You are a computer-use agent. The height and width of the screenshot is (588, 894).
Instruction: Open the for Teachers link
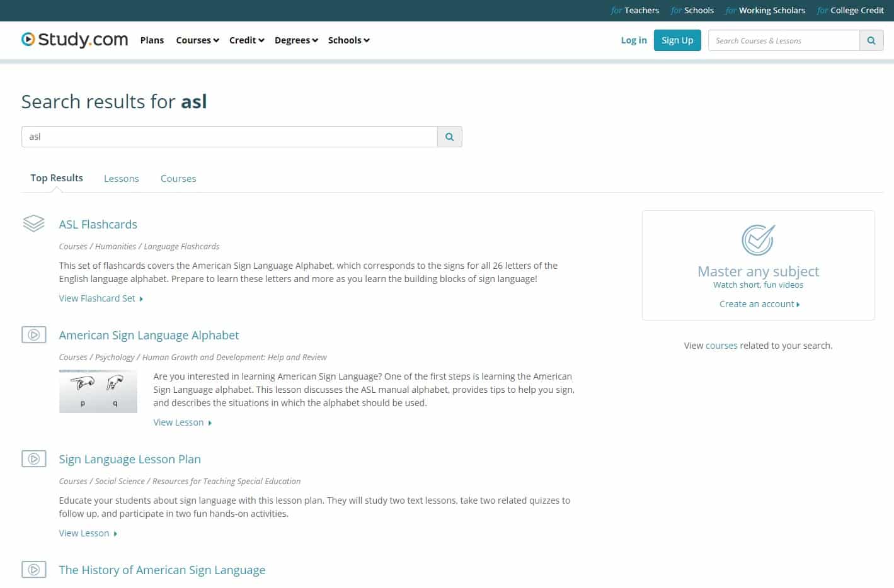635,10
